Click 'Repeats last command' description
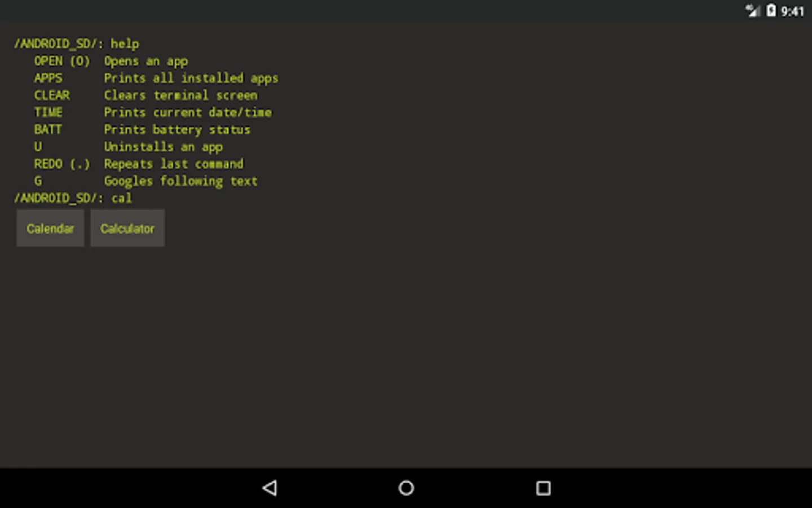This screenshot has height=508, width=812. click(x=174, y=164)
